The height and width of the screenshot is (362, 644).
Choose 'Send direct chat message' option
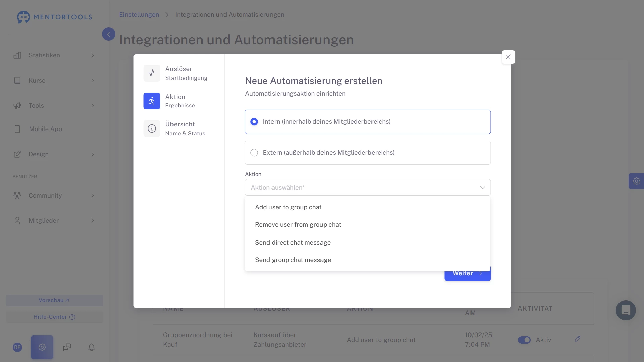293,243
